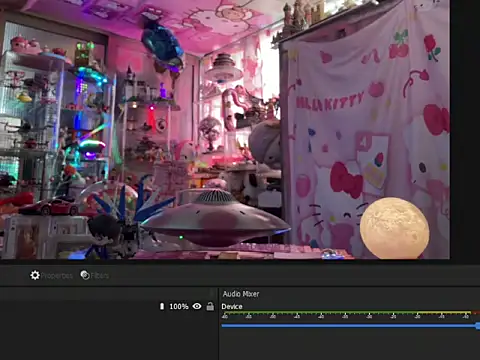Select the Device audio source label

(232, 306)
